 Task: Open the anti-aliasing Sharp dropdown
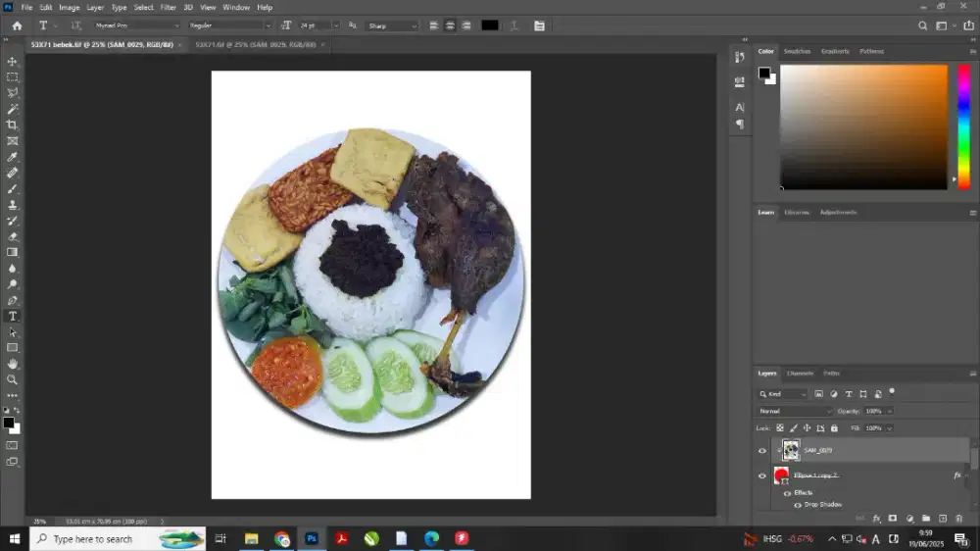pyautogui.click(x=392, y=25)
